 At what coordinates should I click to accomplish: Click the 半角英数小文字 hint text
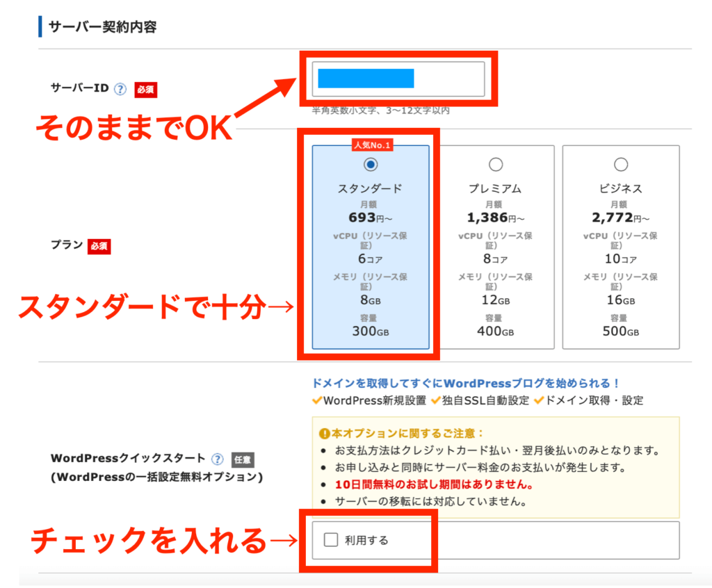pos(380,111)
